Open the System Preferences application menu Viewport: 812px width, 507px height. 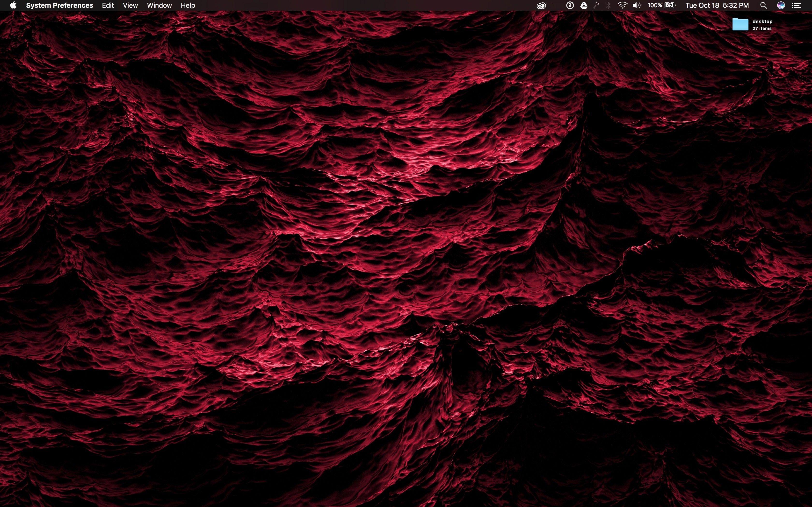tap(59, 5)
